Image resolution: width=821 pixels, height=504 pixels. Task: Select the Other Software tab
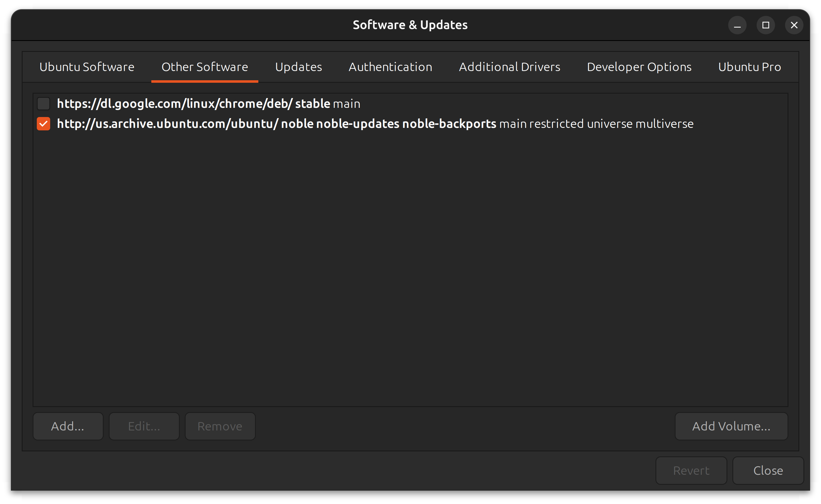tap(205, 67)
